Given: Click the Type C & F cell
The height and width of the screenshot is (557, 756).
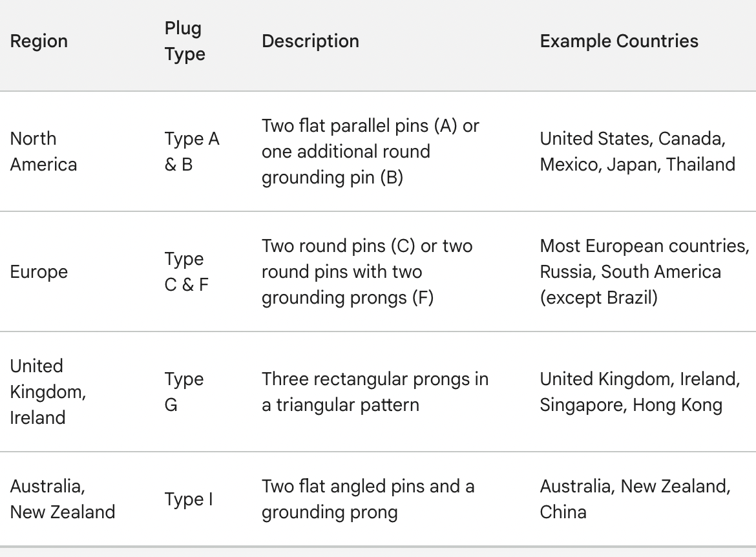Looking at the screenshot, I should tap(186, 272).
